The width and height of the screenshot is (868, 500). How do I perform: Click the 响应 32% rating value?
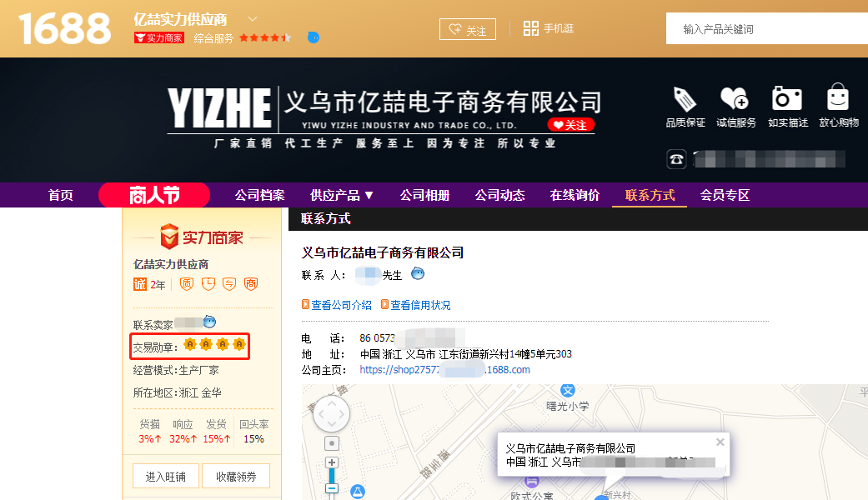[183, 438]
